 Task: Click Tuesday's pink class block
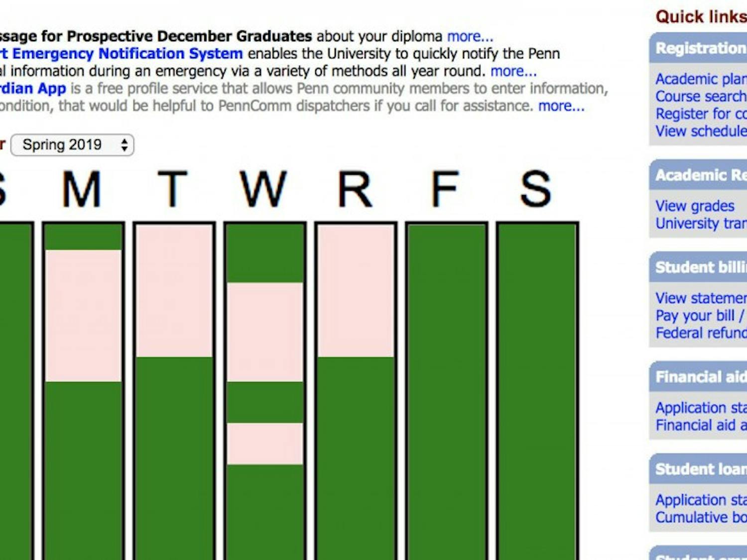tap(174, 291)
